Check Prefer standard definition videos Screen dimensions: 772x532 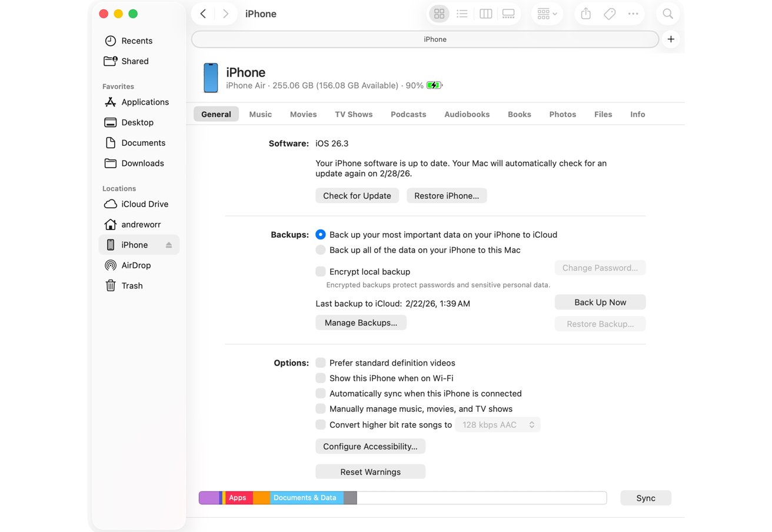(x=321, y=363)
